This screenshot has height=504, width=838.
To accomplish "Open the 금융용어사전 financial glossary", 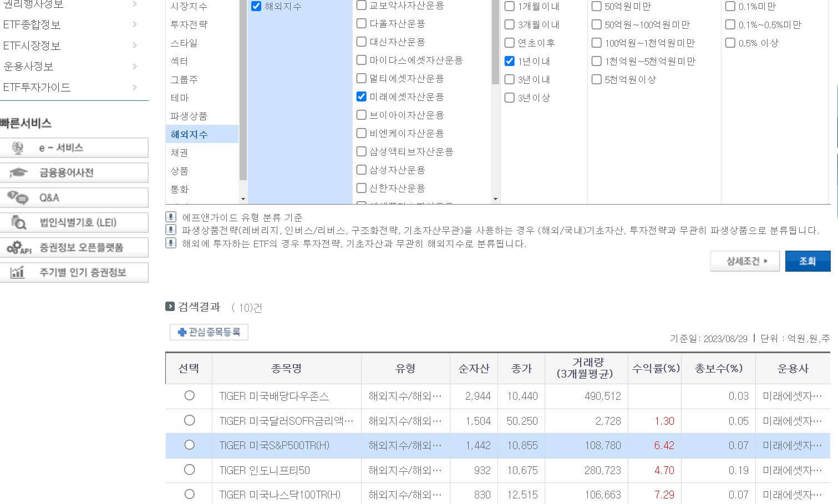I will coord(75,172).
